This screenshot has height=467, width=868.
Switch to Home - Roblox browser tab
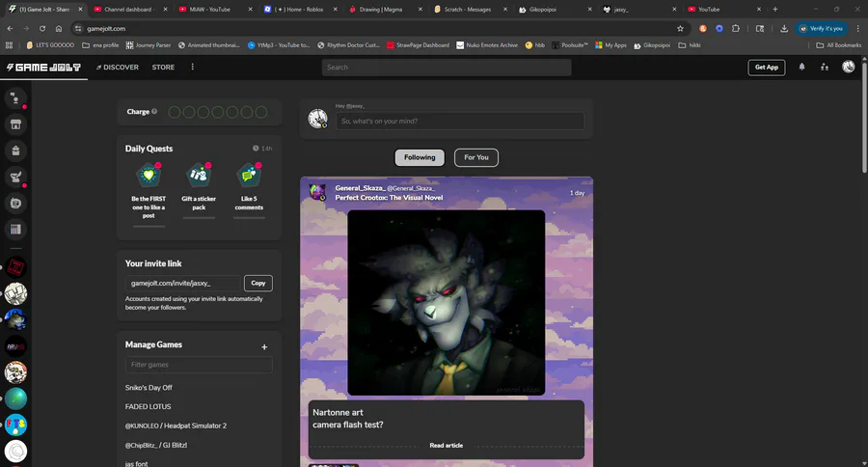point(300,10)
